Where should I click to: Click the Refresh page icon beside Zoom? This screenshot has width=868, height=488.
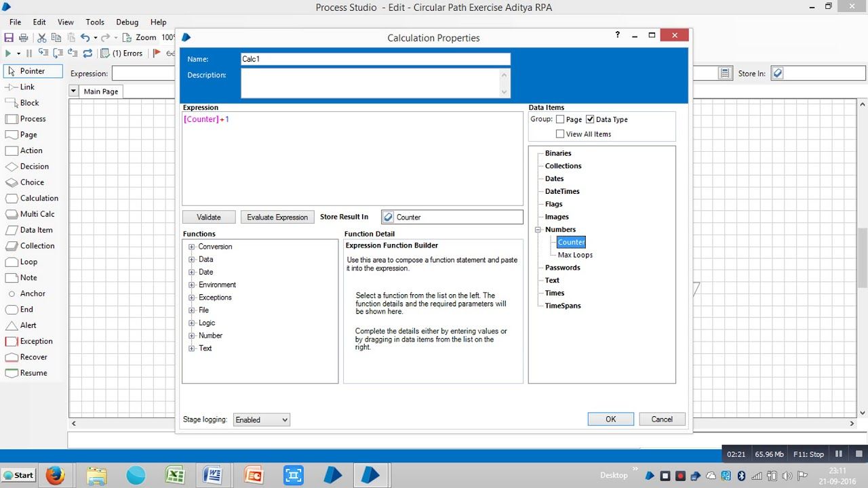click(x=127, y=38)
